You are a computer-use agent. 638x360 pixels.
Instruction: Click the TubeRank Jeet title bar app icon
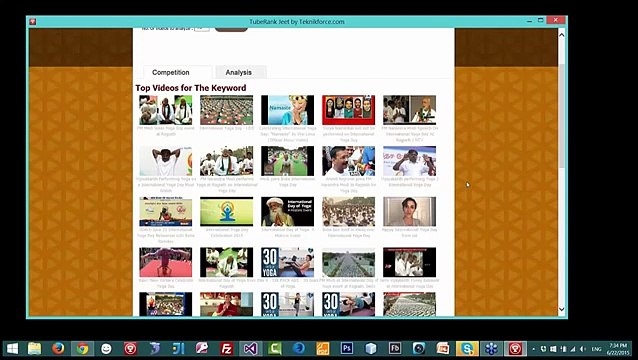[x=33, y=22]
